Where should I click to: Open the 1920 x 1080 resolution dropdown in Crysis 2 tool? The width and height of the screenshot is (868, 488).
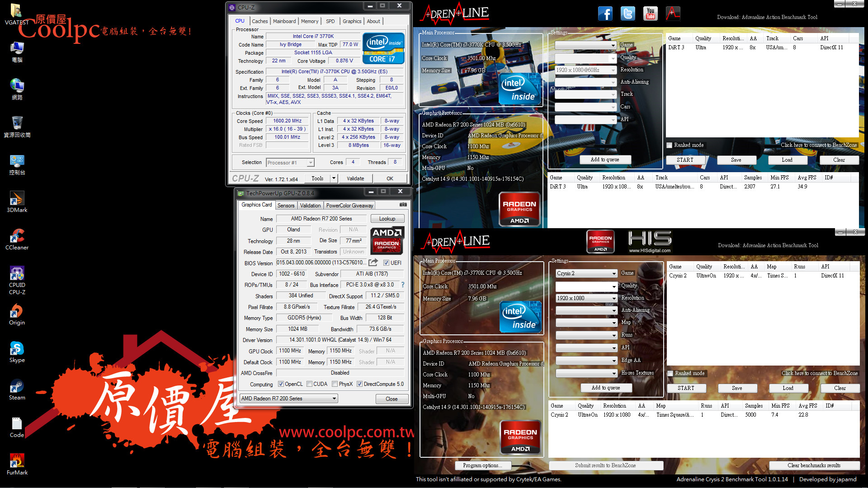586,298
